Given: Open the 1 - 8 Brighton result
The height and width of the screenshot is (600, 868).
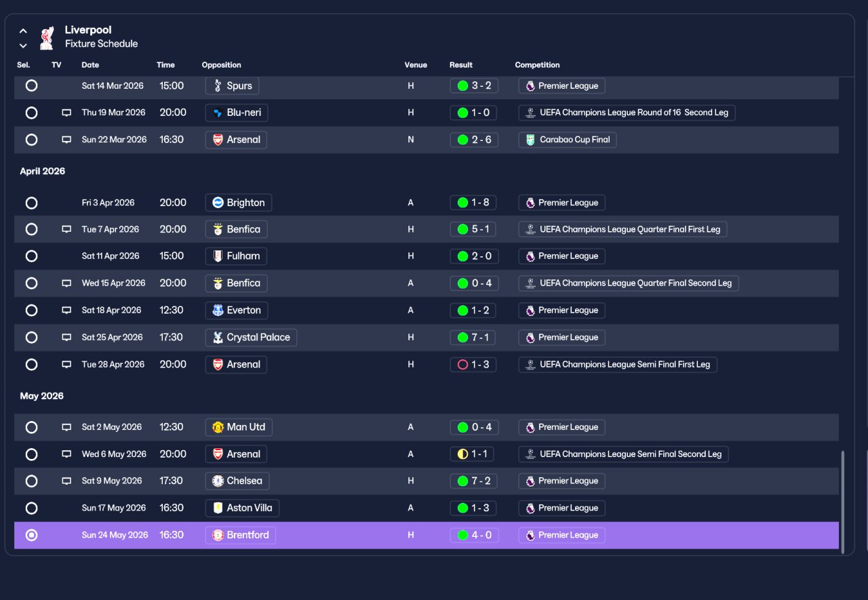Looking at the screenshot, I should [473, 203].
